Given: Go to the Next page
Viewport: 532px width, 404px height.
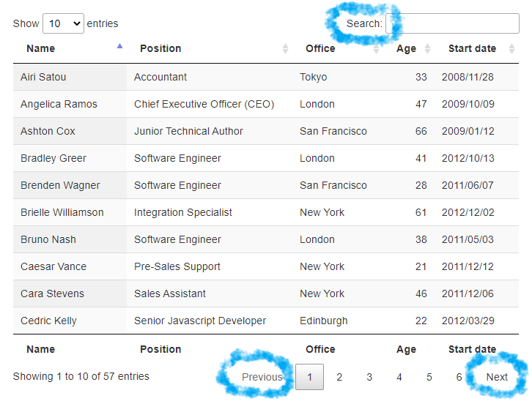Looking at the screenshot, I should 497,377.
